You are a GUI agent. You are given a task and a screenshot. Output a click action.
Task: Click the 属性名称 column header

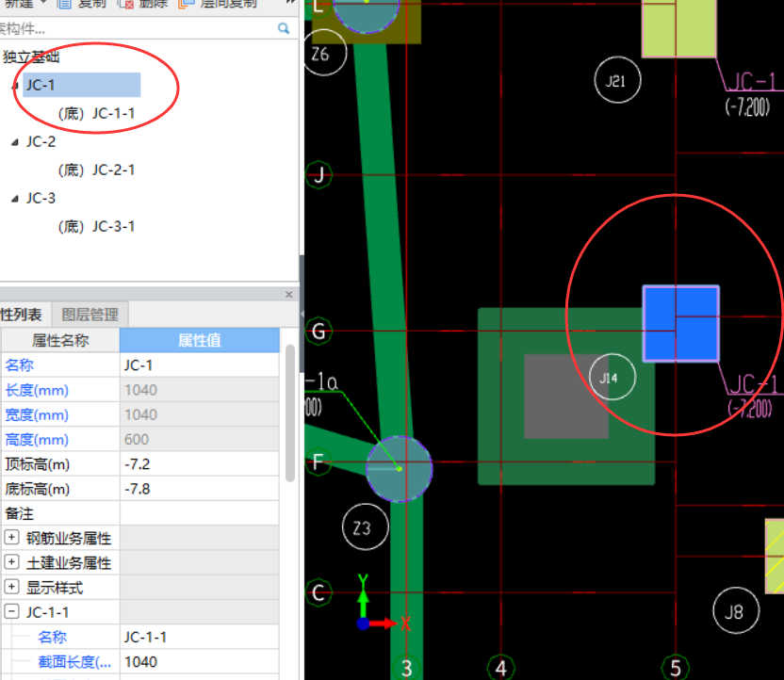click(x=60, y=340)
